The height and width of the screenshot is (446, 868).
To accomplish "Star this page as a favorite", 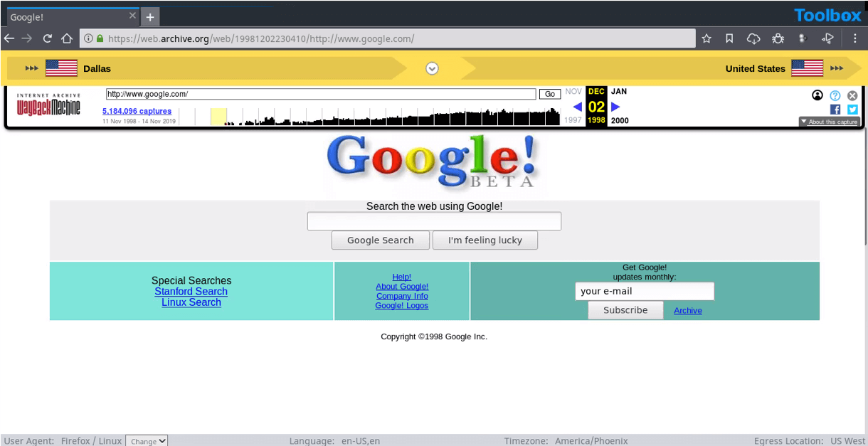I will [706, 38].
